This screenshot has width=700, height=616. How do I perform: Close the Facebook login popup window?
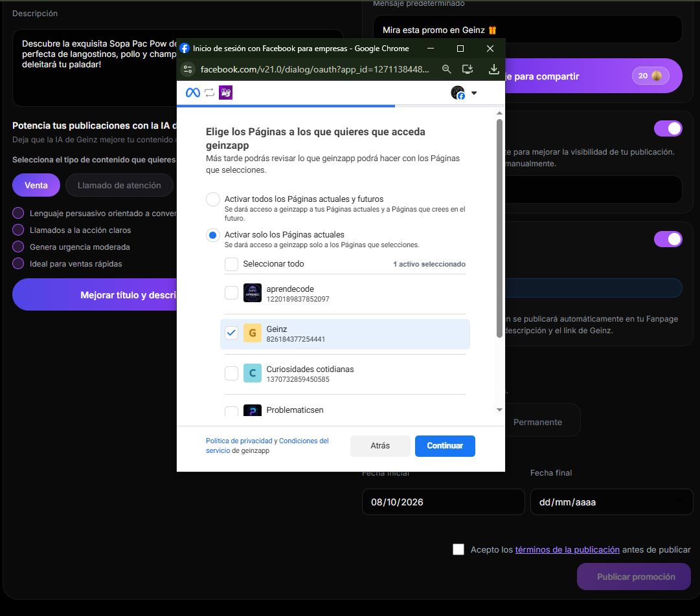point(490,48)
